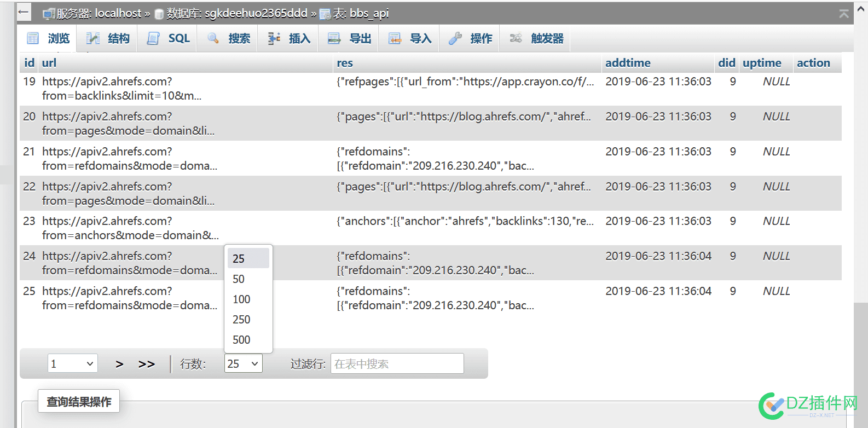The height and width of the screenshot is (428, 868).
Task: Click the Browse (浏览) tab icon
Action: point(33,38)
